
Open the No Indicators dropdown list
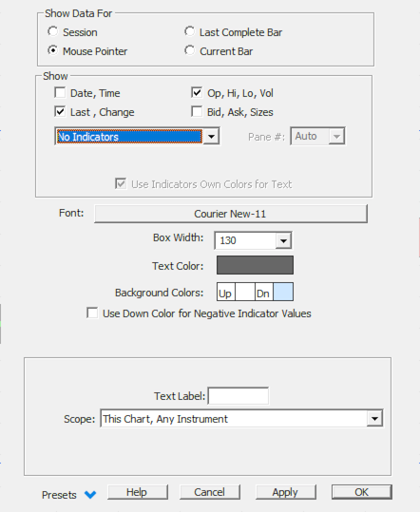pos(211,136)
